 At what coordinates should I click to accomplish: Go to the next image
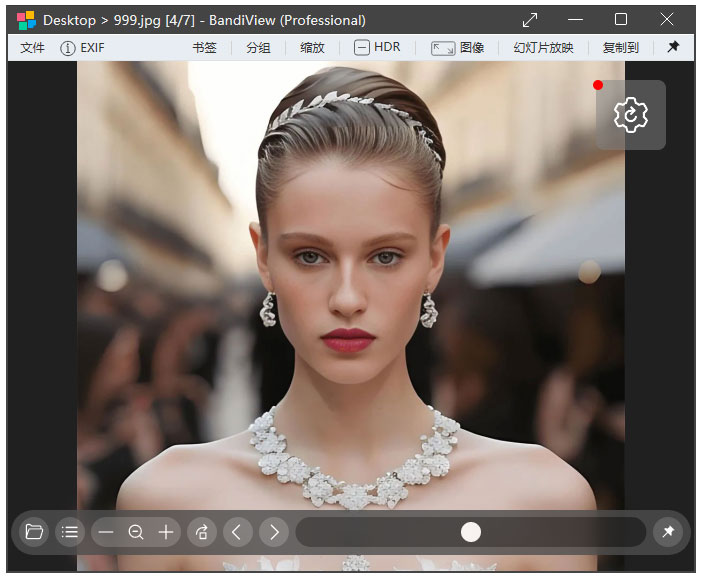click(x=274, y=532)
